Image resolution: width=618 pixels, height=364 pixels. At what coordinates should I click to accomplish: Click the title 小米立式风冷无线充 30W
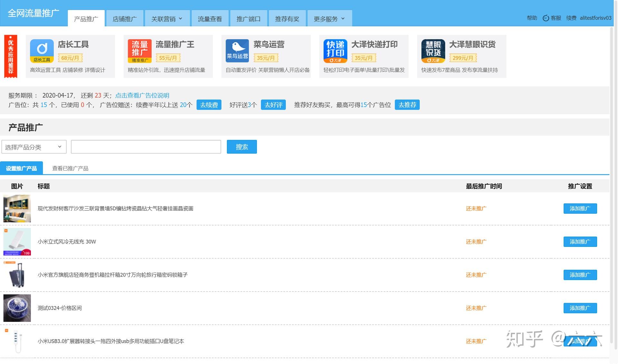coord(67,242)
